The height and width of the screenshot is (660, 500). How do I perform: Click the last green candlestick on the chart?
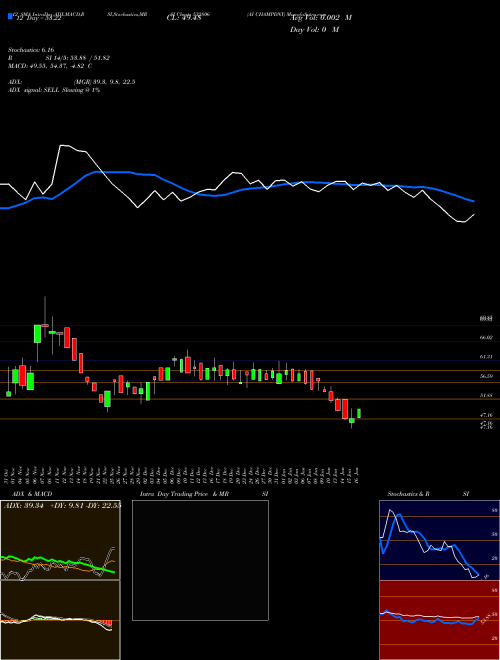coord(359,413)
